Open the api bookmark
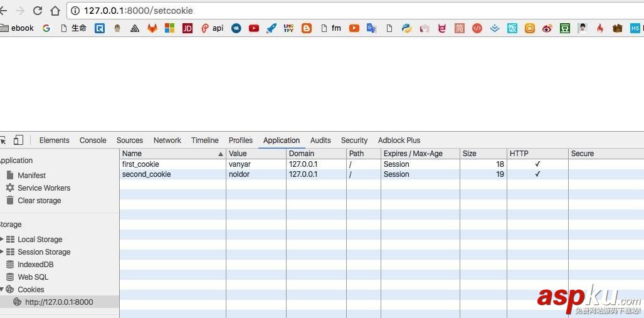The height and width of the screenshot is (318, 644). (213, 28)
